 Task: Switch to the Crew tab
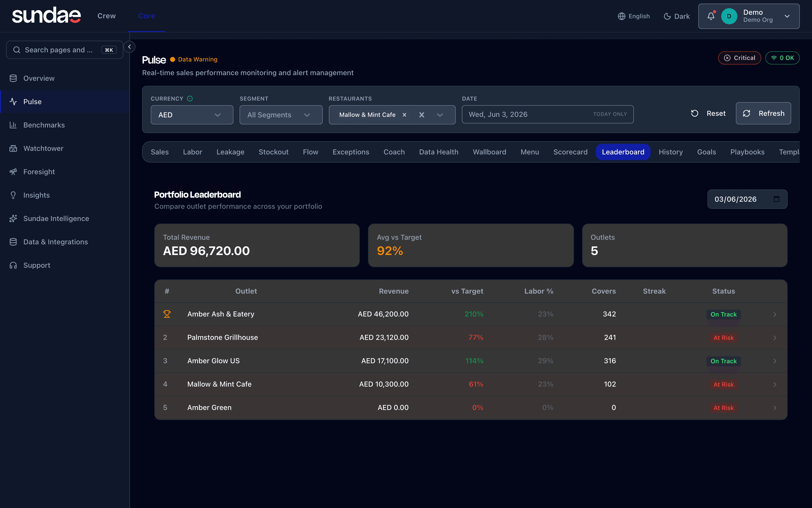106,16
